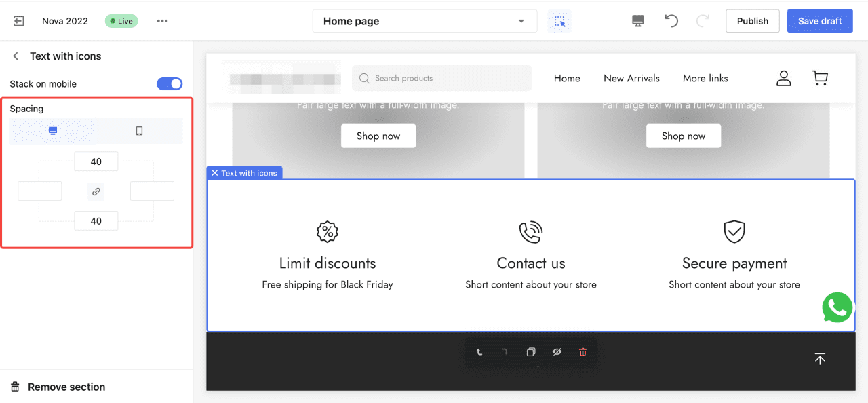Click the link spacing values icon
The height and width of the screenshot is (403, 868).
tap(96, 191)
